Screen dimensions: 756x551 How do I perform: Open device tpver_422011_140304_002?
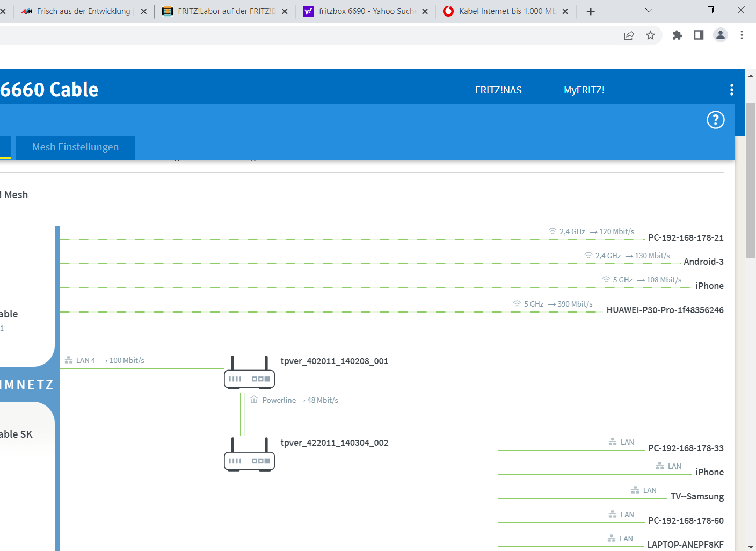coord(334,443)
